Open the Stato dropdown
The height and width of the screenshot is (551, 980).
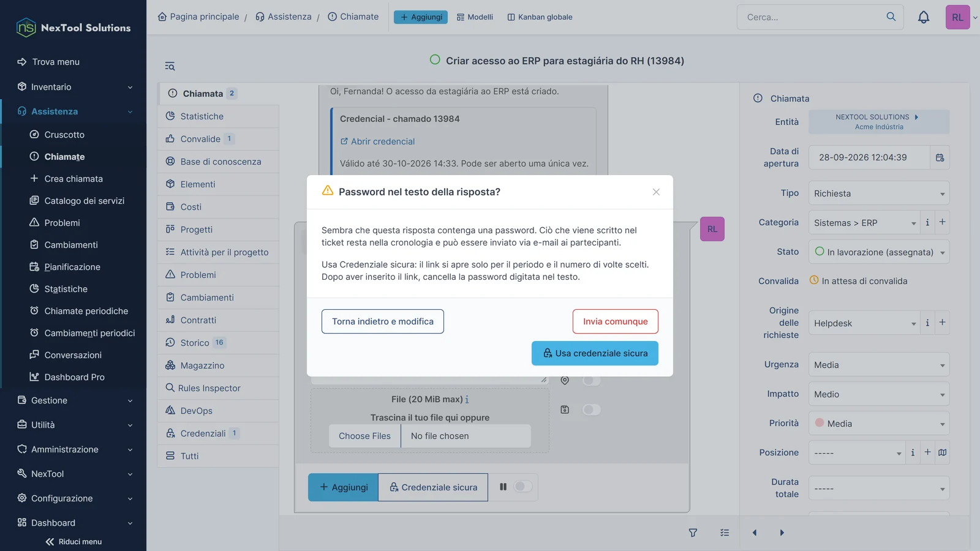pos(879,252)
